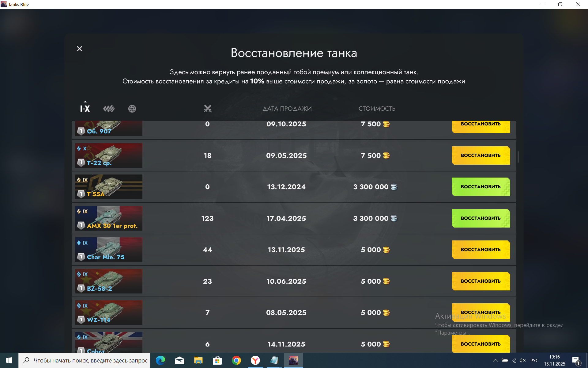The width and height of the screenshot is (588, 368).
Task: Sort tanks by nation globe icon
Action: 132,109
